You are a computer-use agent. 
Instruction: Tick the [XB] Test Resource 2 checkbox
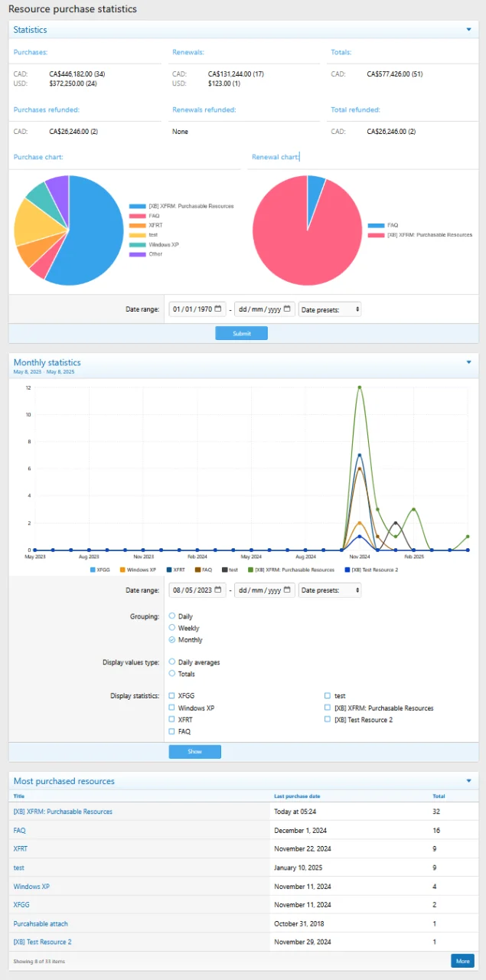(328, 720)
